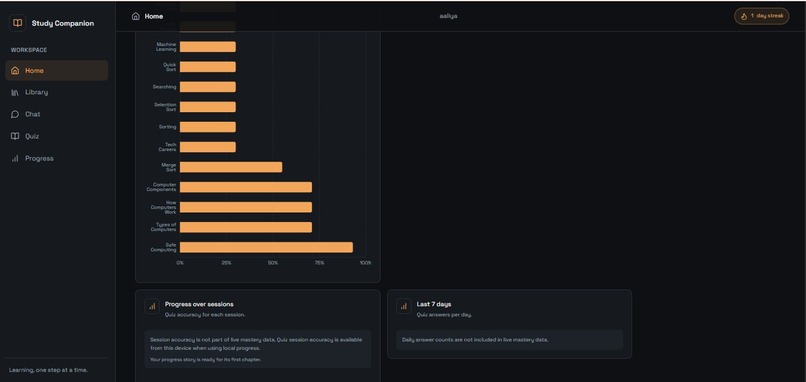Click the Machine Learning bar in chart

208,47
